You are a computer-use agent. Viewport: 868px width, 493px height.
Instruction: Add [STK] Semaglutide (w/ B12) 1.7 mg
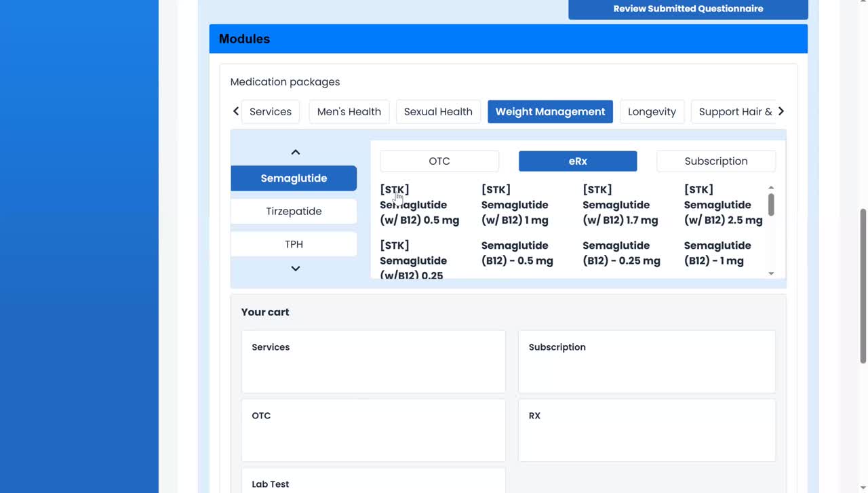pos(620,205)
